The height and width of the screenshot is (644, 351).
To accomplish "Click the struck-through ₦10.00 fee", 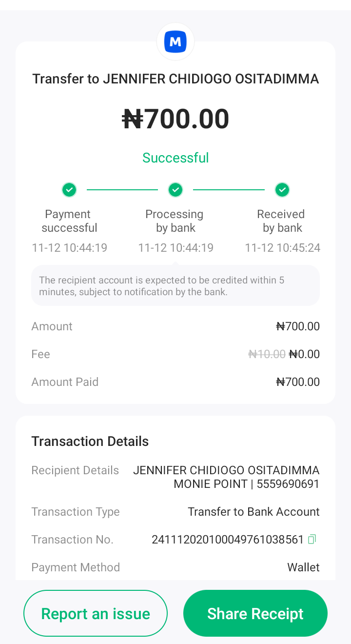I will point(267,354).
